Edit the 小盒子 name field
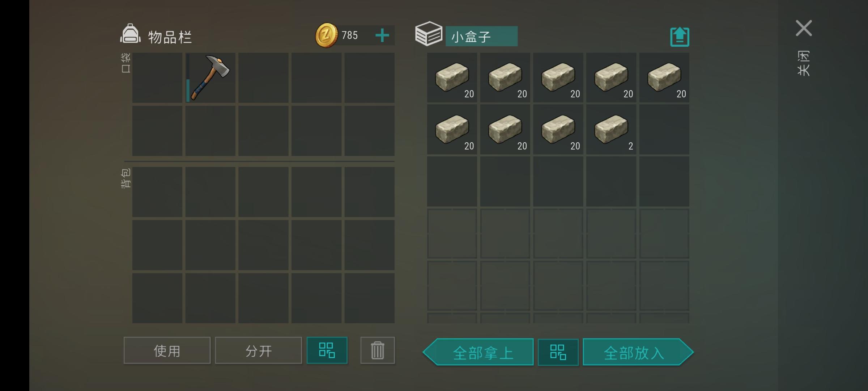This screenshot has height=391, width=868. point(481,36)
